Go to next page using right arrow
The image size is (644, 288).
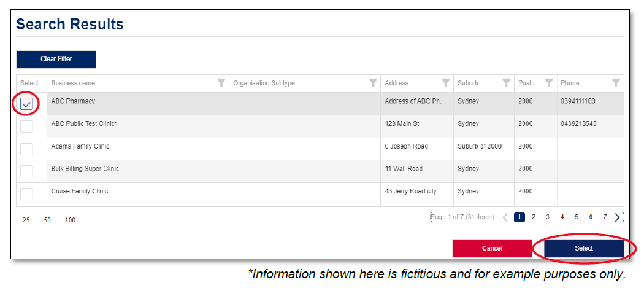618,217
